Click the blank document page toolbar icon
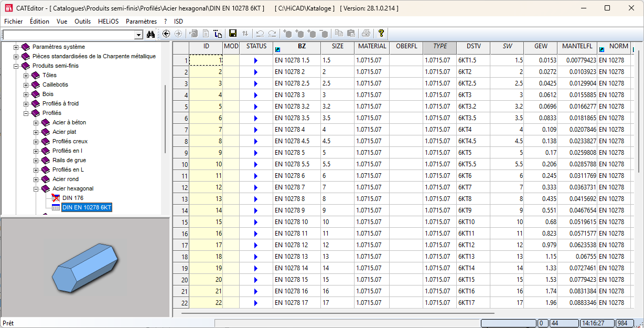Image resolution: width=644 pixels, height=328 pixels. tap(206, 34)
